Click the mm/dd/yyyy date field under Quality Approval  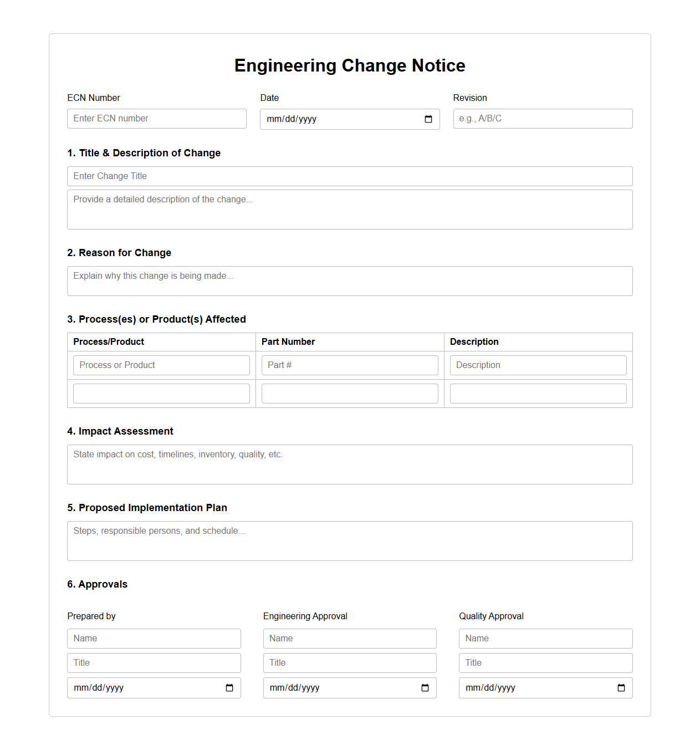[x=545, y=687]
